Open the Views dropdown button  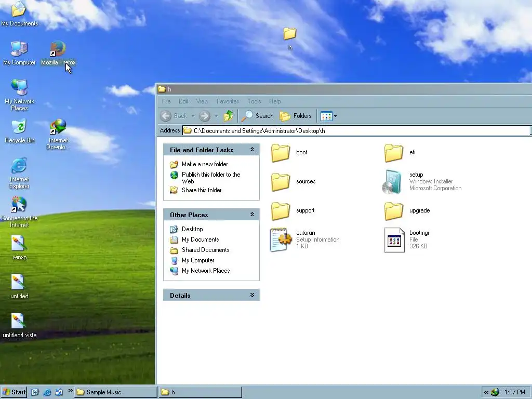(x=328, y=116)
